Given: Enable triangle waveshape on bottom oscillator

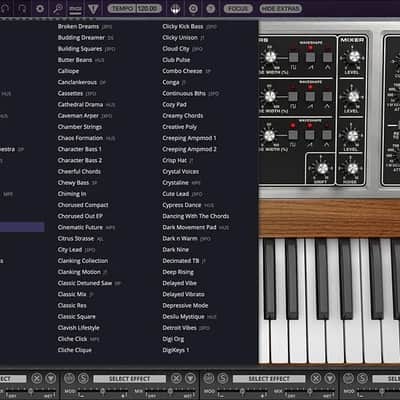Looking at the screenshot, I should 327,135.
